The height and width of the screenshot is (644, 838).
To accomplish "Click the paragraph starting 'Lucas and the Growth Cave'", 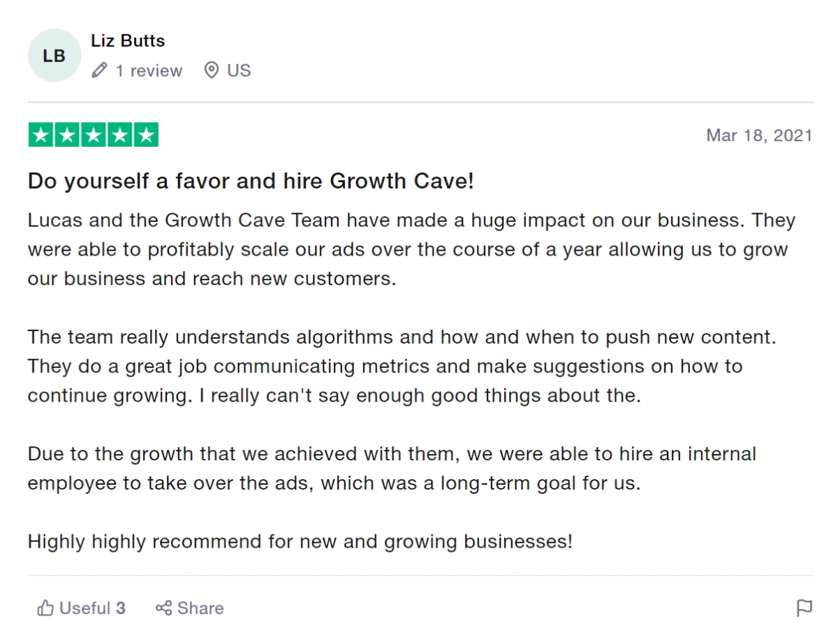I will click(411, 249).
